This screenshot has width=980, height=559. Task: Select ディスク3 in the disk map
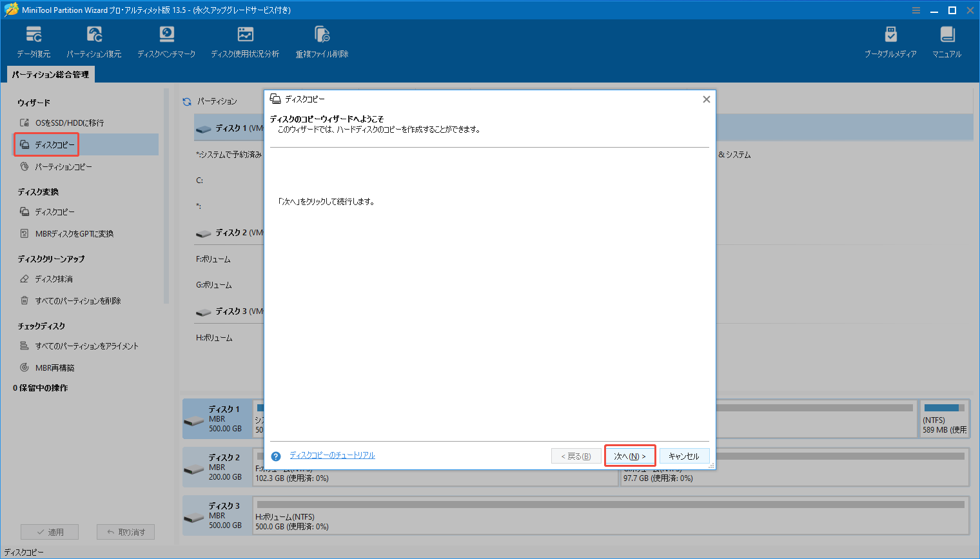222,515
